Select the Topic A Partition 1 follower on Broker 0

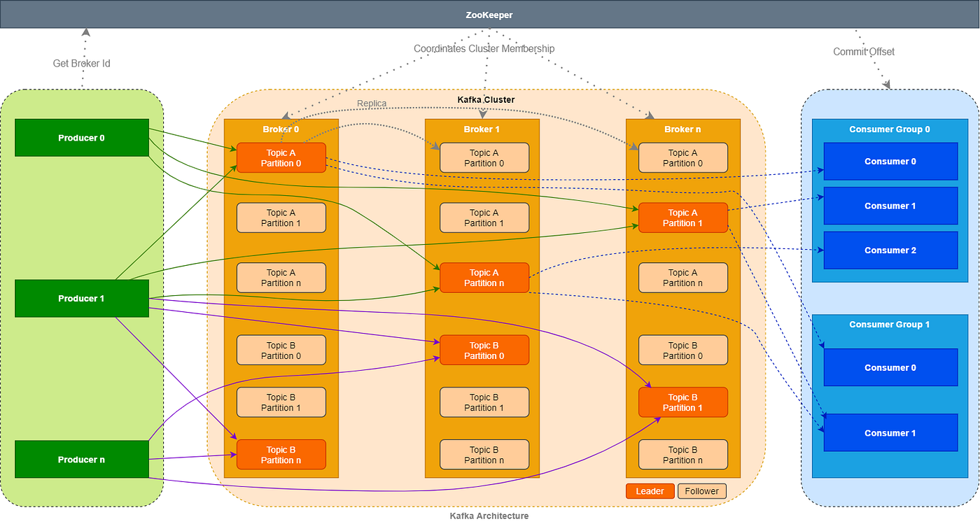281,218
